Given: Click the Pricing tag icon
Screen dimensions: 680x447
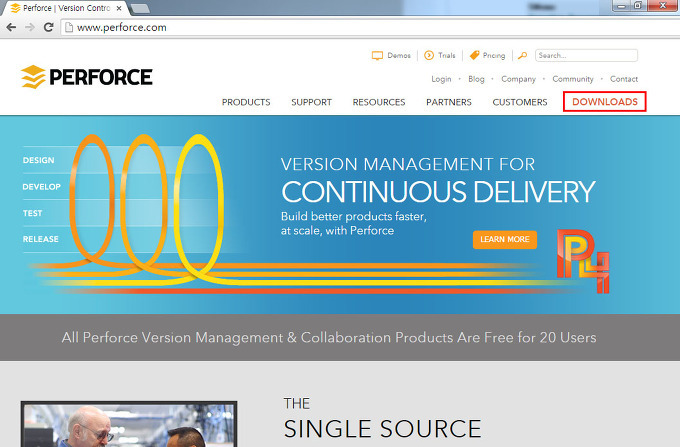Looking at the screenshot, I should pos(474,55).
